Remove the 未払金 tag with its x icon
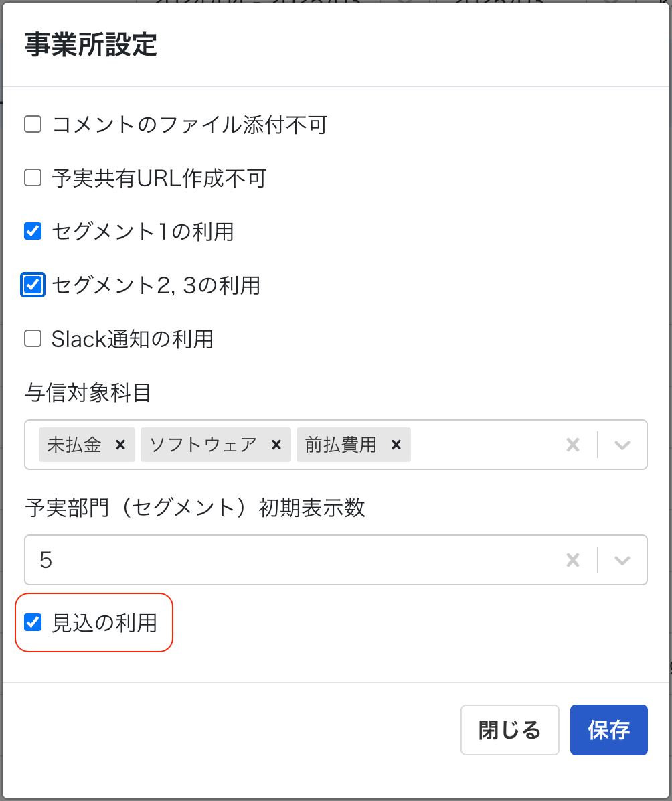This screenshot has height=801, width=672. tap(120, 445)
